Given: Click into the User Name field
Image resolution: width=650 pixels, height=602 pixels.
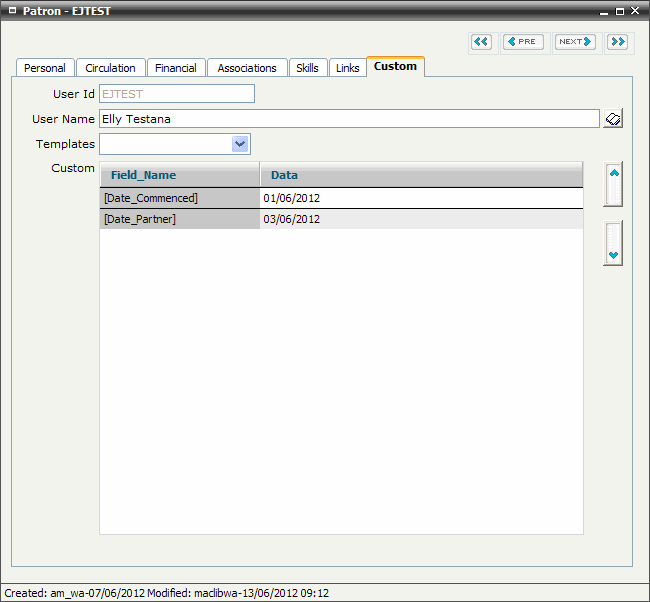Looking at the screenshot, I should [348, 119].
